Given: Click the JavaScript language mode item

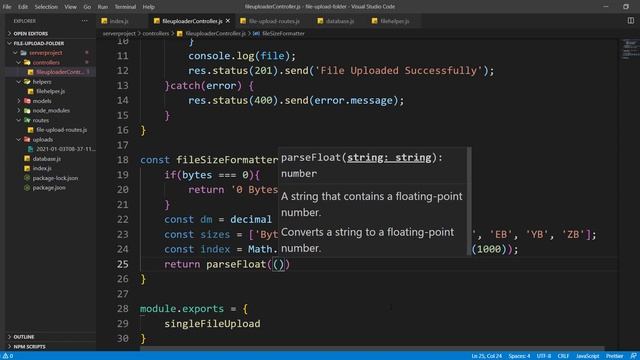Looking at the screenshot, I should 588,356.
